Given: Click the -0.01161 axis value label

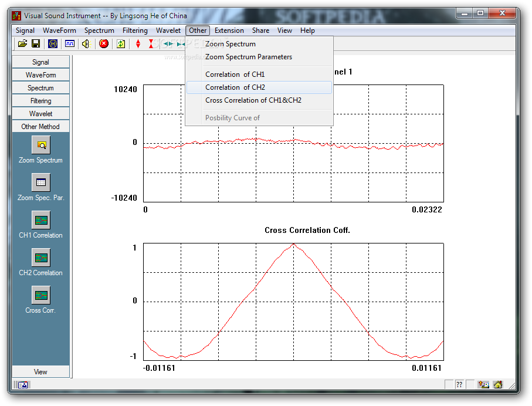Looking at the screenshot, I should pos(159,368).
